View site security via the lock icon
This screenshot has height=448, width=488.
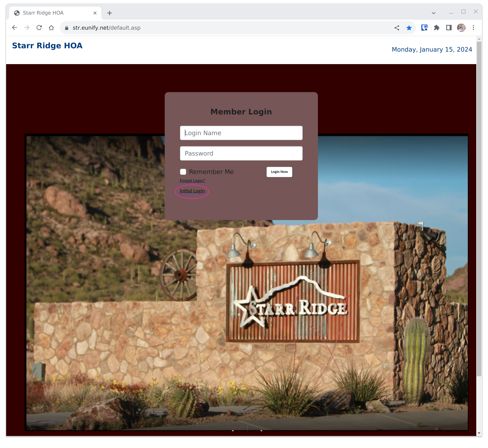[66, 28]
